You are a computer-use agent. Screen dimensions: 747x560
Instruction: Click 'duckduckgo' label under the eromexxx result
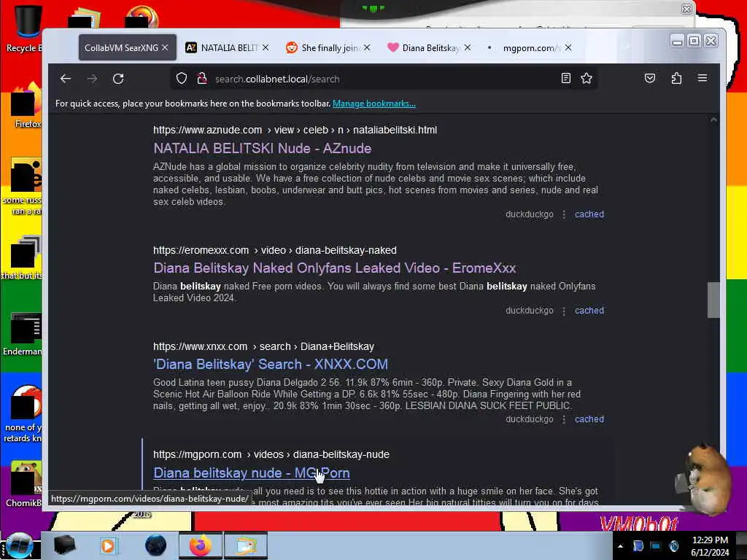click(x=530, y=311)
